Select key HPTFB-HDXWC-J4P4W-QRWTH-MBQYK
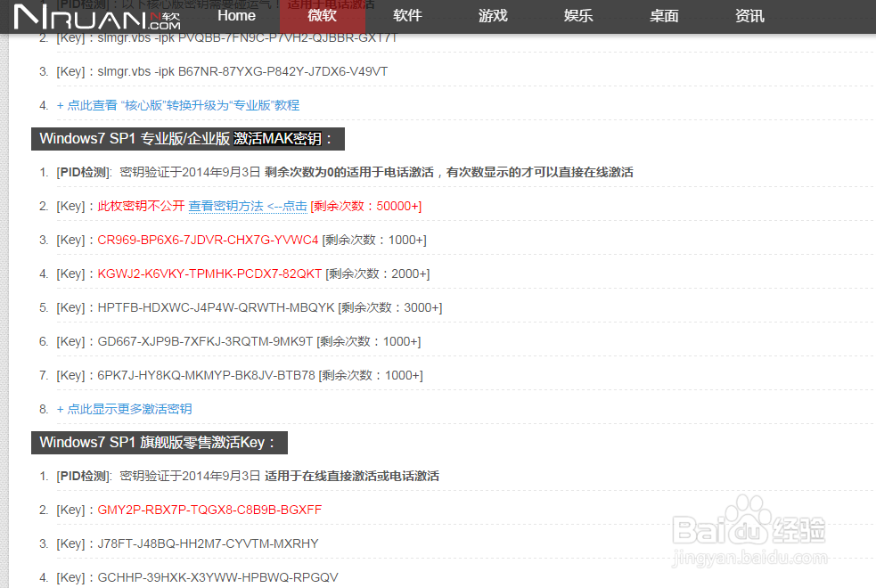Screen dimensions: 876x588 (216, 307)
